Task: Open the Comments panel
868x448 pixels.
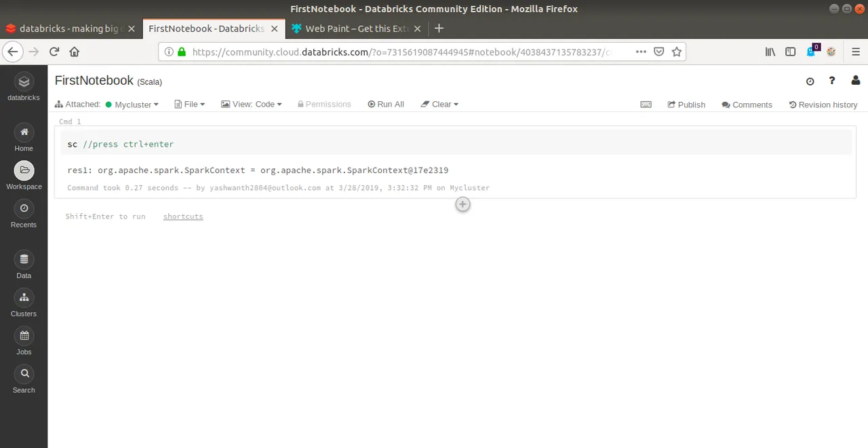Action: point(747,105)
